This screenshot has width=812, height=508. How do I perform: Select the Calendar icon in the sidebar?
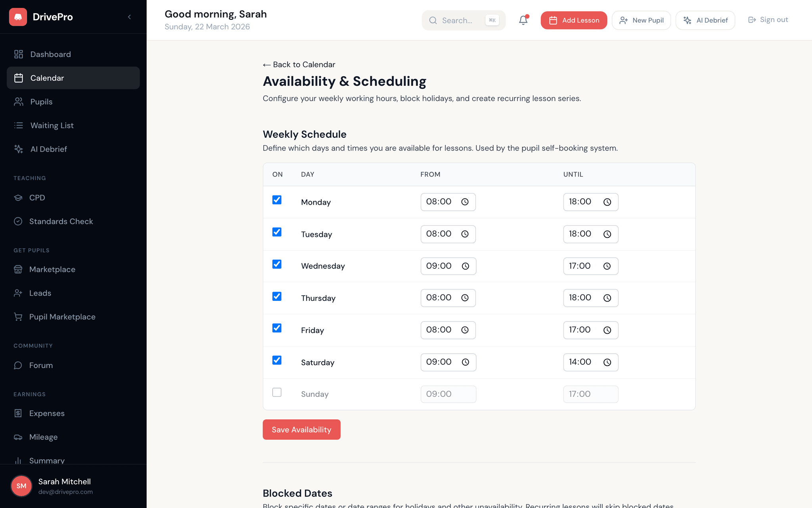pos(18,78)
